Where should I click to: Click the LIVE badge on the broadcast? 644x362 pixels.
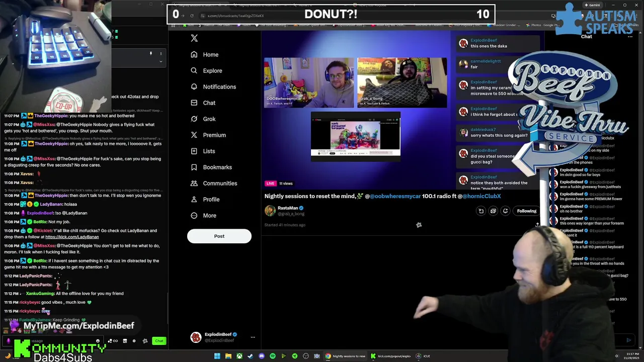pos(271,184)
